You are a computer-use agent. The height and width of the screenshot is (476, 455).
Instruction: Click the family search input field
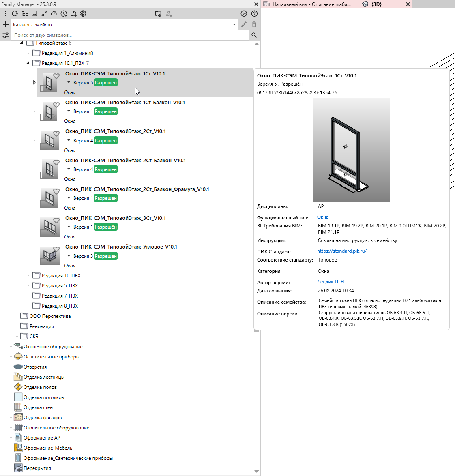(x=130, y=35)
